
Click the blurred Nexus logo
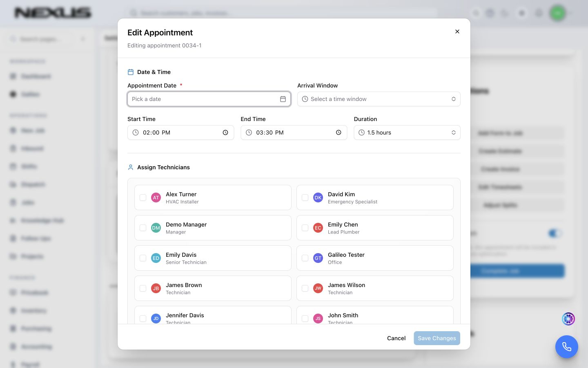click(x=53, y=13)
